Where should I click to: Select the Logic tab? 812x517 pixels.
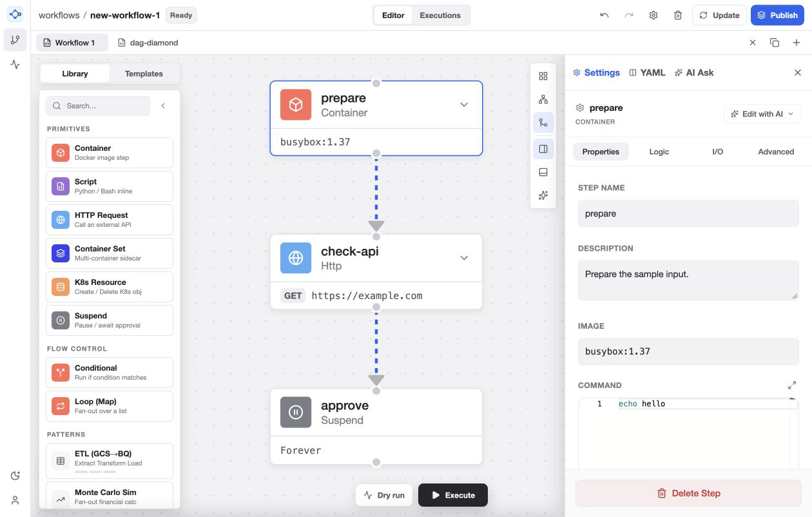point(659,151)
